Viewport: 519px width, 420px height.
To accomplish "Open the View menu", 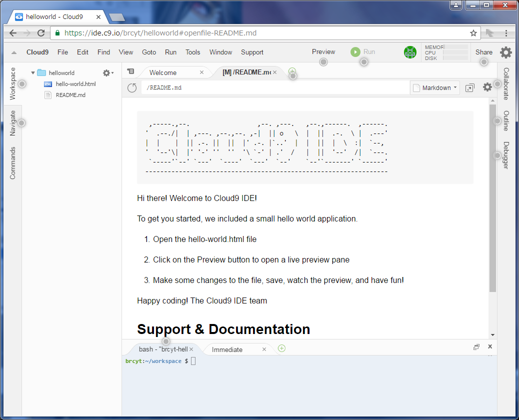I will [126, 52].
